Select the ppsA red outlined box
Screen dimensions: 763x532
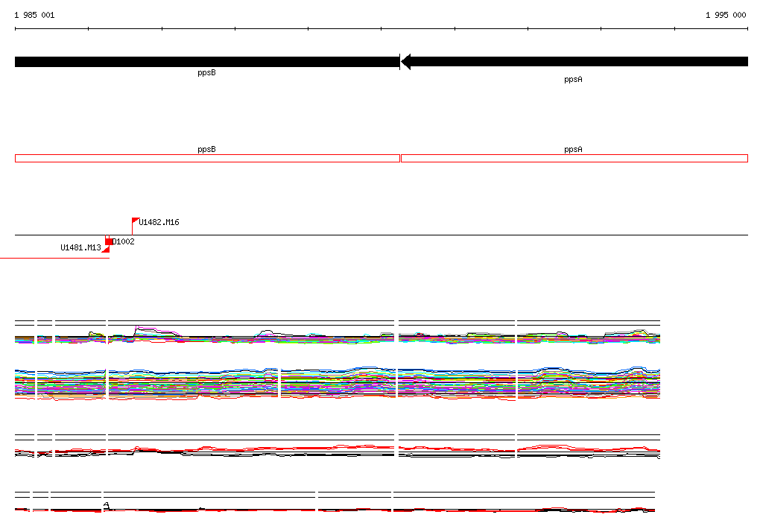tap(574, 158)
